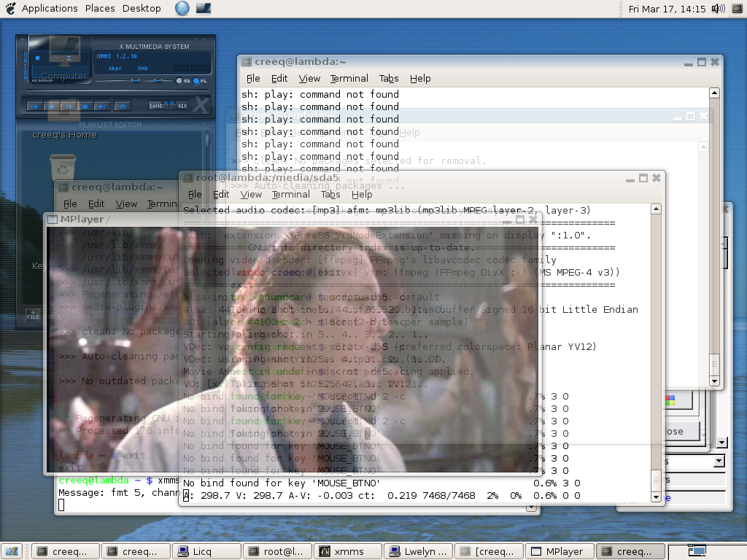Screen dimensions: 747x560
Task: Switch to Licq in the taskbar
Action: pyautogui.click(x=206, y=551)
